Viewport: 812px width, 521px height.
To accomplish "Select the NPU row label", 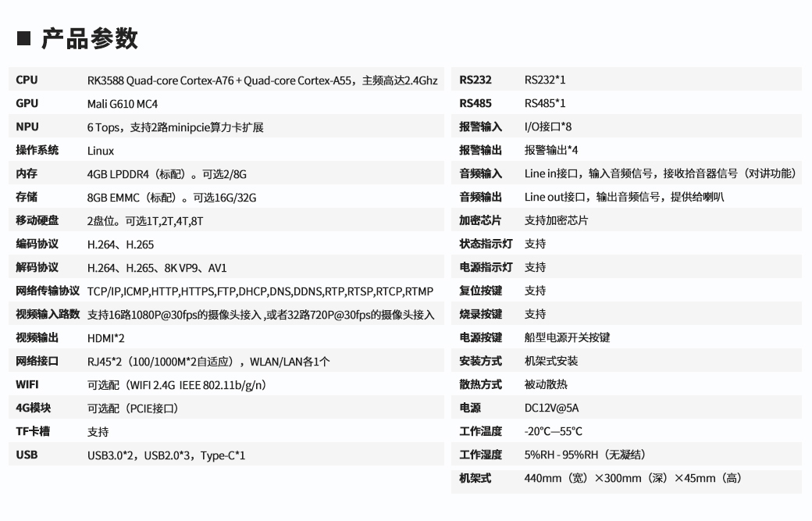I will [x=27, y=127].
